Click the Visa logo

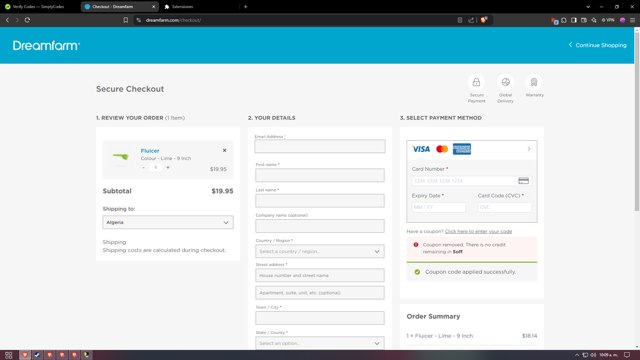coord(421,149)
